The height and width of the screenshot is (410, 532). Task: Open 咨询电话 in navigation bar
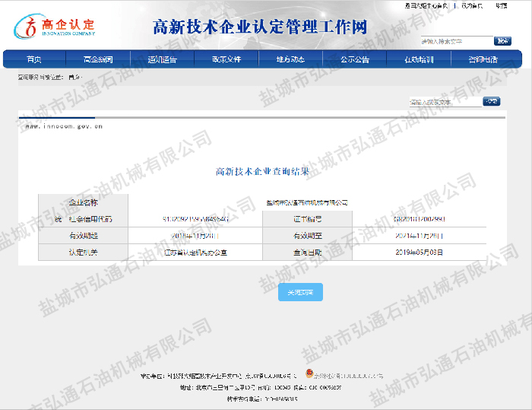tap(483, 59)
